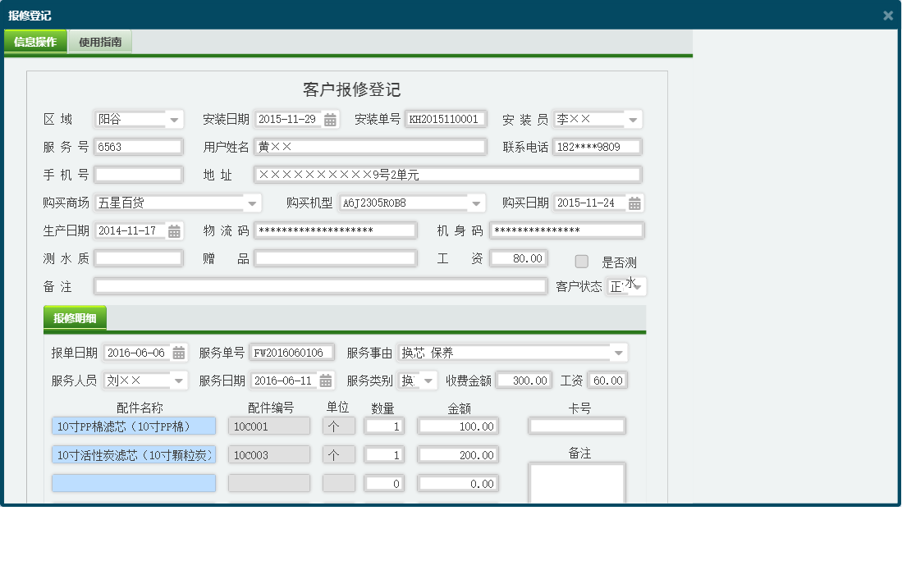902x588 pixels.
Task: Expand the 服务事由 dropdown
Action: click(621, 351)
